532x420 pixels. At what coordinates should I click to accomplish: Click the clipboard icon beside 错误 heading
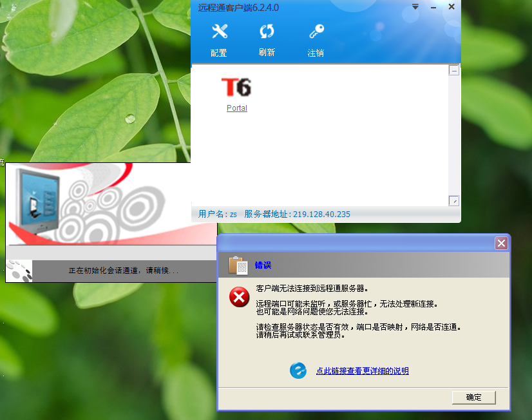[238, 265]
